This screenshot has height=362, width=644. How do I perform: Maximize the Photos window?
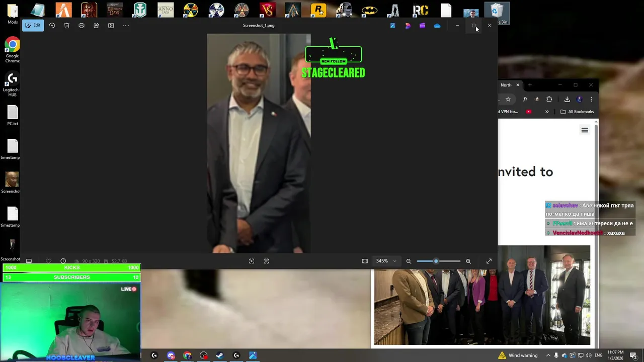click(x=473, y=25)
